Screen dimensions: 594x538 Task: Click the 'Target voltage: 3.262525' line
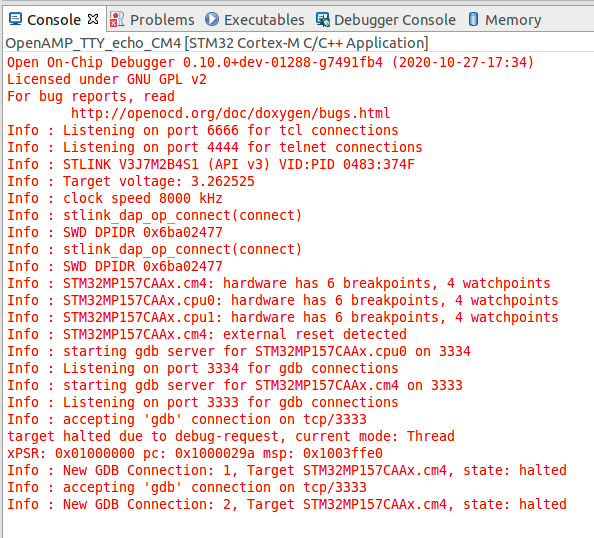[x=131, y=181]
